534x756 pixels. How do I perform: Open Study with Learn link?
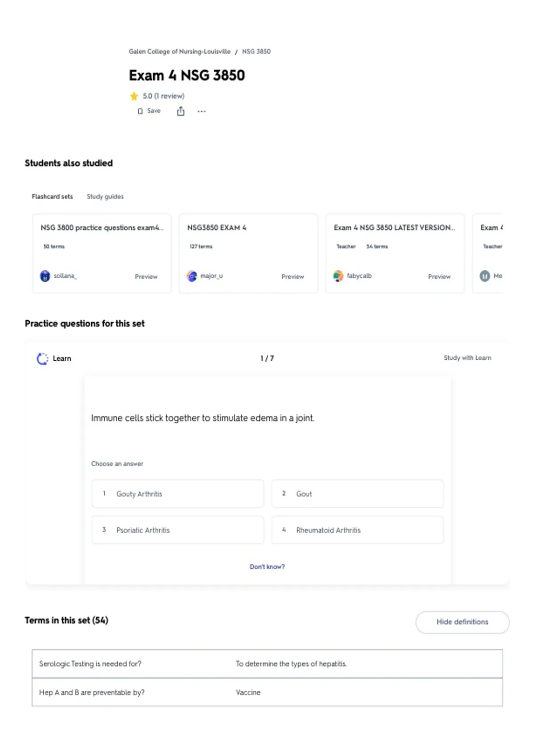pos(467,358)
